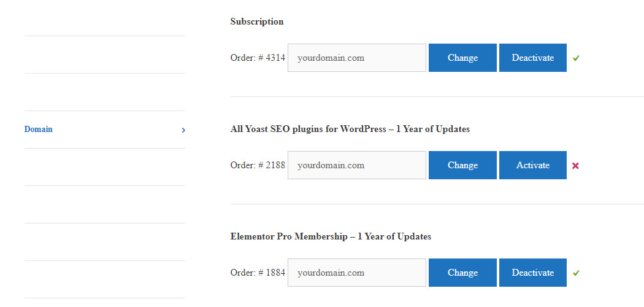Click Change for the Subscription order

coord(462,58)
